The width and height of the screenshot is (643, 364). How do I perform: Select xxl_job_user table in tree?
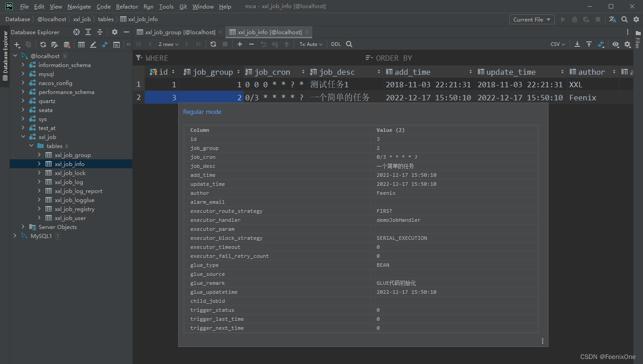click(70, 218)
